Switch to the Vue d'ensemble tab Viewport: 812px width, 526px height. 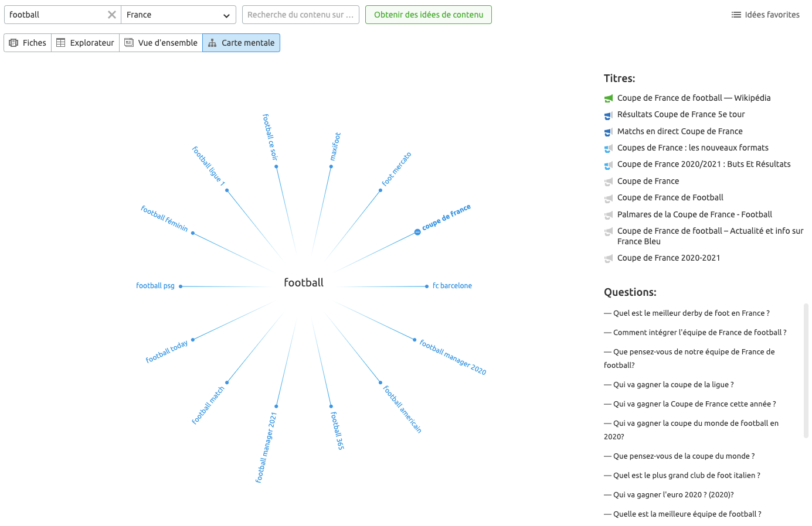161,42
